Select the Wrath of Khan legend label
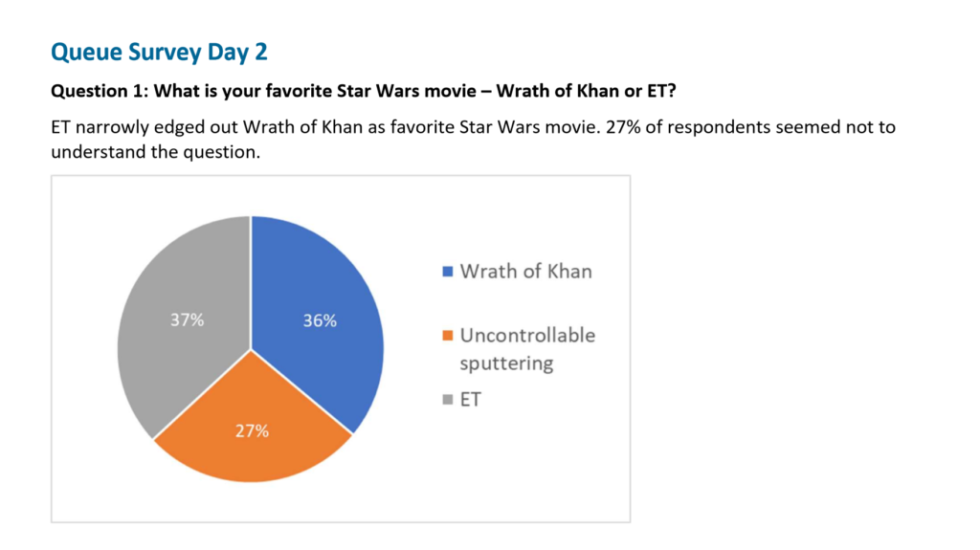Screen dimensions: 980x550 click(x=525, y=272)
